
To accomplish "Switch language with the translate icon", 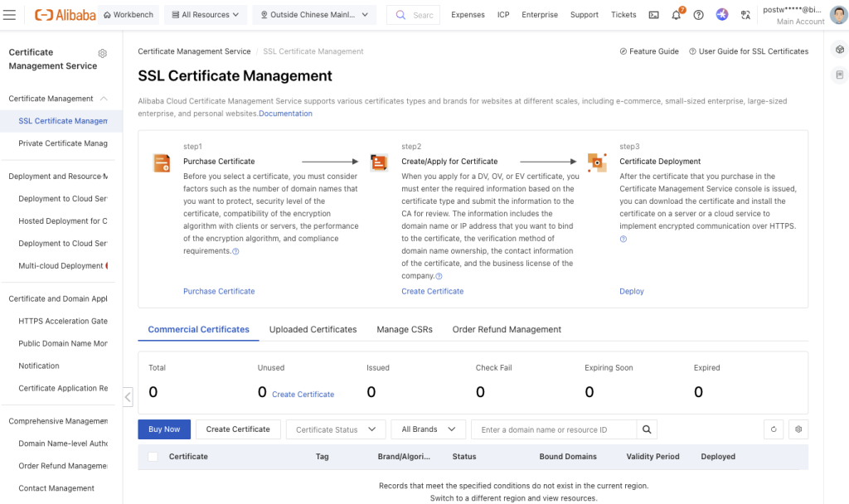I will pyautogui.click(x=745, y=15).
